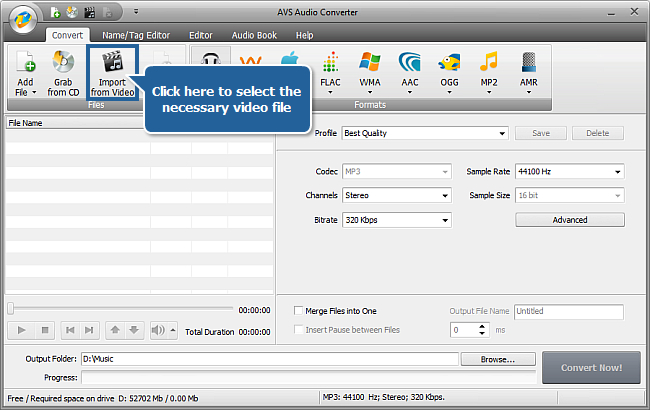The height and width of the screenshot is (410, 650).
Task: Click the pause duration ms value field
Action: tap(464, 330)
